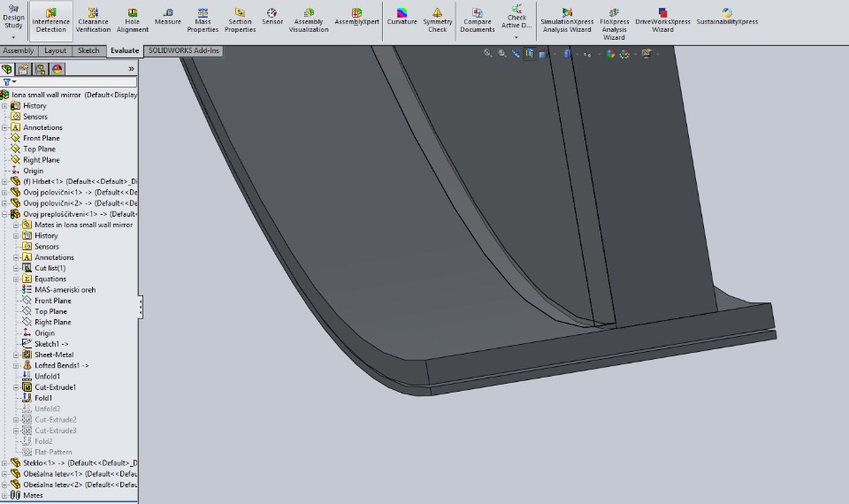Select Obešalna letev<2> component
This screenshot has height=504, width=849.
point(80,485)
